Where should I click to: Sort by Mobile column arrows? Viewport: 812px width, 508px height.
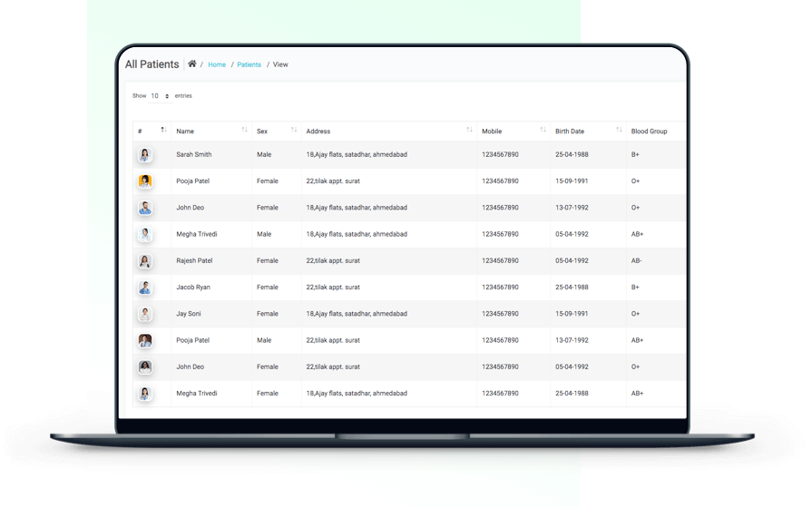click(543, 131)
